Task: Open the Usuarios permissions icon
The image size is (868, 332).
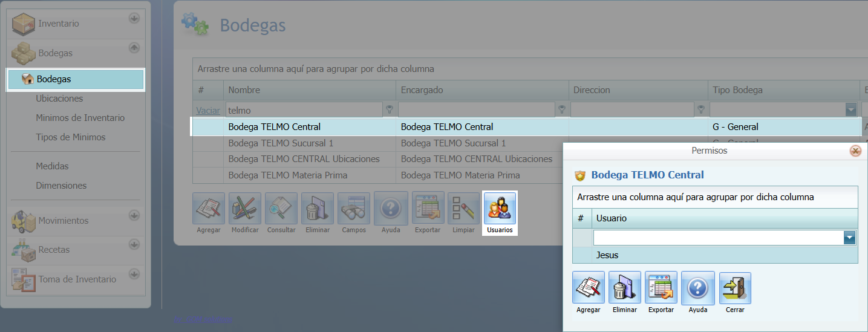Action: pos(500,209)
